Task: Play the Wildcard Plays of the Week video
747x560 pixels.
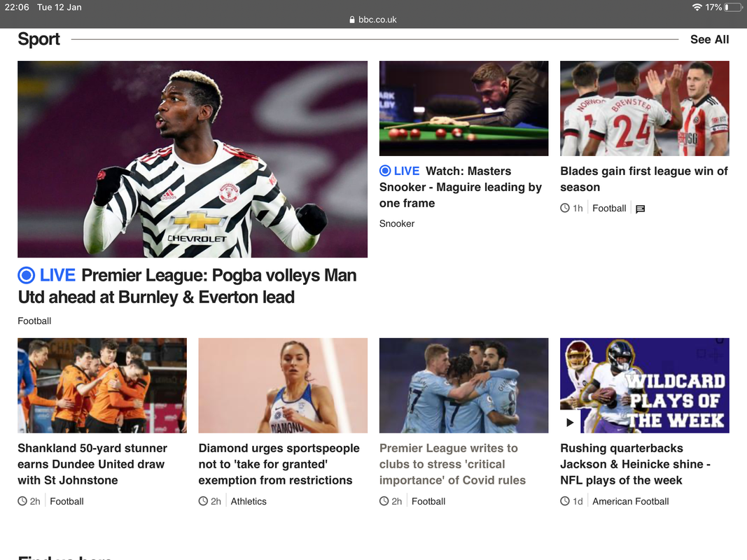Action: [x=570, y=422]
